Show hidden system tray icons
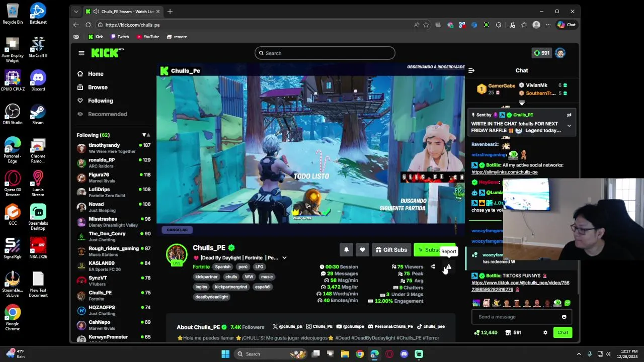 pyautogui.click(x=579, y=354)
